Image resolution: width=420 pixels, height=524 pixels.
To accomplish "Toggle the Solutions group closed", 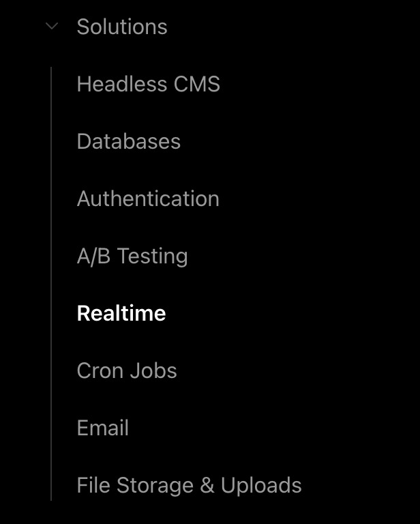I will coord(51,27).
